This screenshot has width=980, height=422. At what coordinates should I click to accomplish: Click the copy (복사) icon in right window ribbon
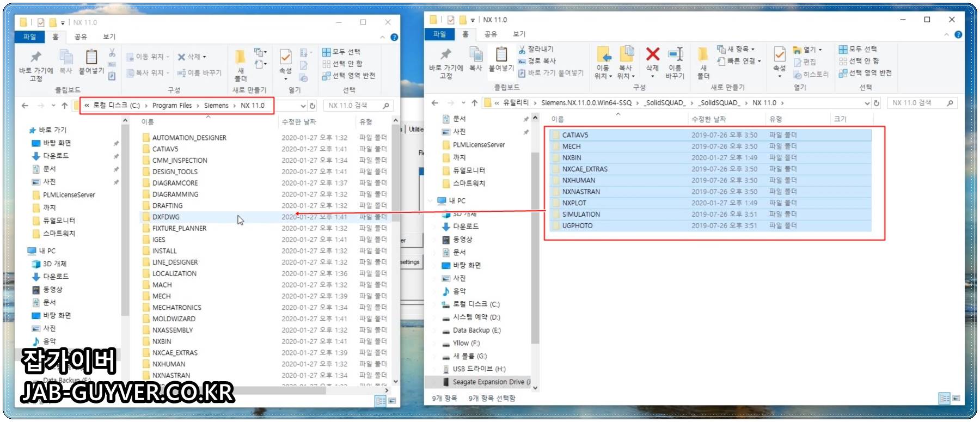476,54
